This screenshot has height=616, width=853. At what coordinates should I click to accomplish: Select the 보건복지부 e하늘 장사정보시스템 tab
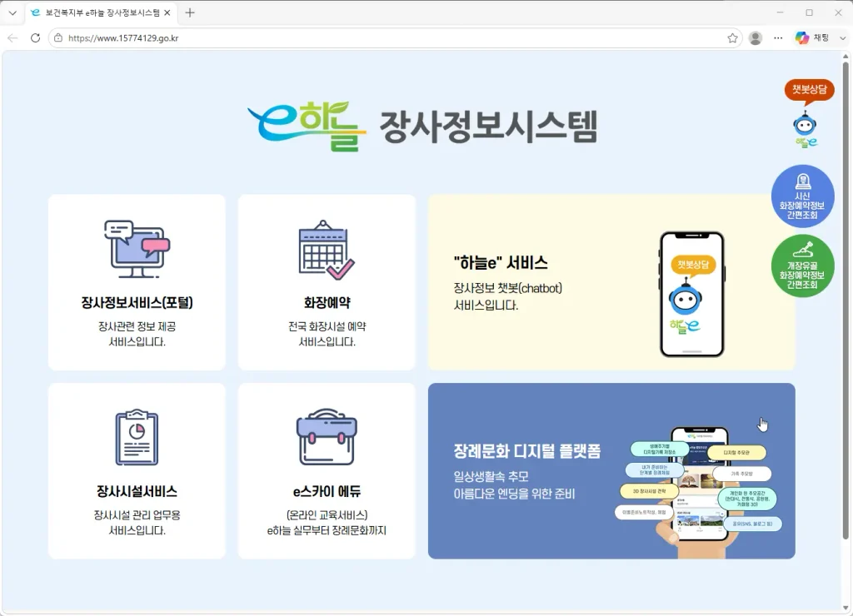pos(102,12)
